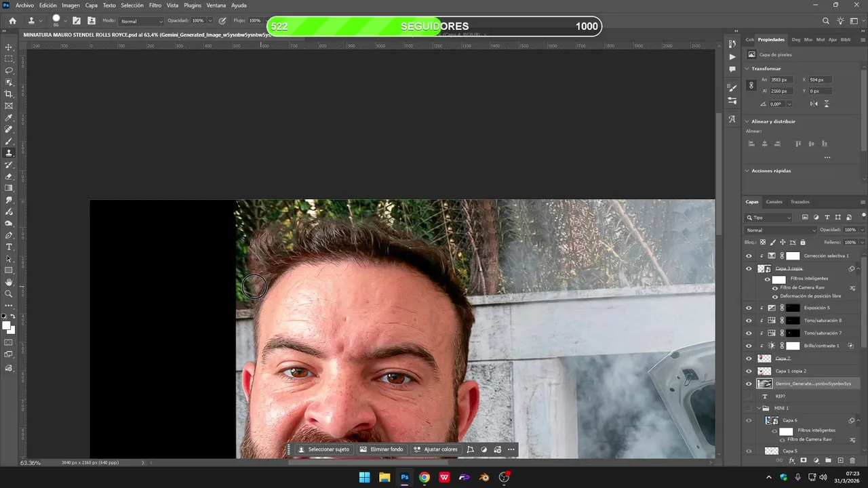The image size is (868, 488).
Task: Switch to the Trazados tab
Action: coord(800,202)
